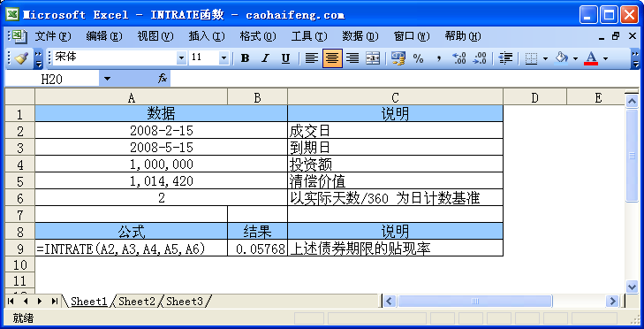This screenshot has width=644, height=329.
Task: Open the 帮助(H) menu
Action: tap(463, 36)
